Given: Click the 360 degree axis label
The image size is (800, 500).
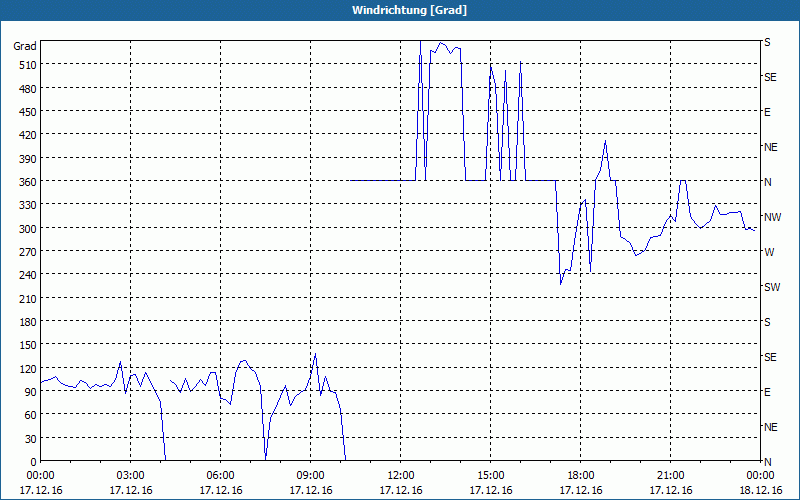Looking at the screenshot, I should pos(28,182).
